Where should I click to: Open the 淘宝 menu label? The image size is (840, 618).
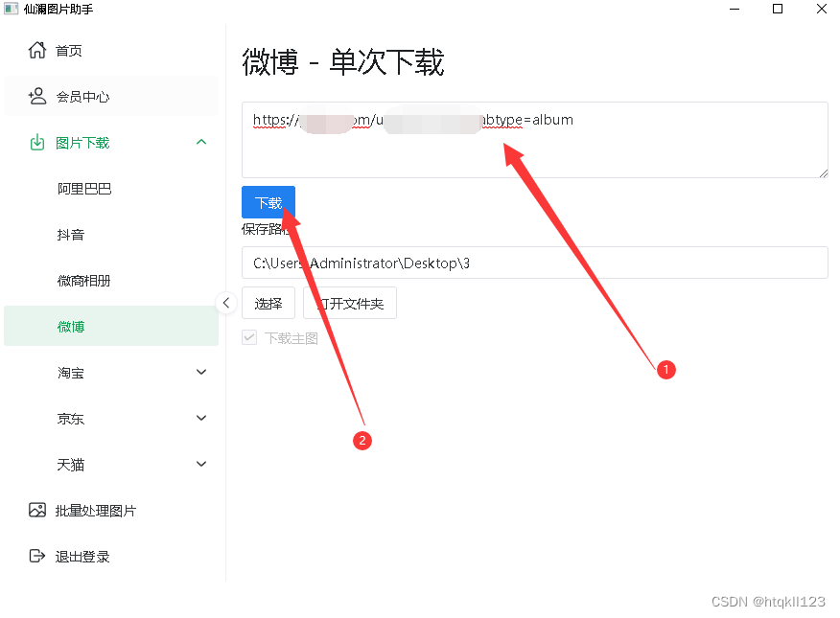pos(71,373)
